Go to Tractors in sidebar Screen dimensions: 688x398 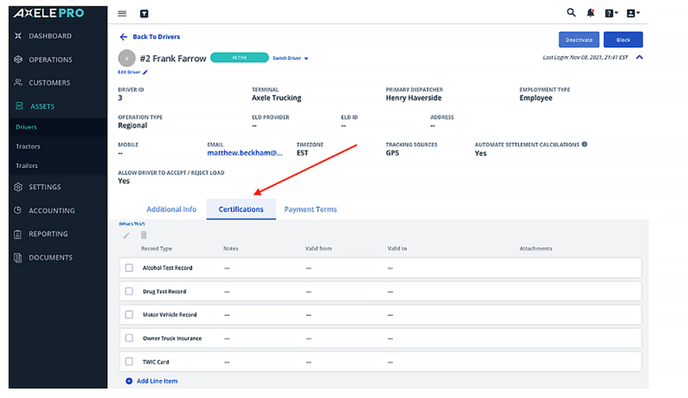tap(28, 146)
